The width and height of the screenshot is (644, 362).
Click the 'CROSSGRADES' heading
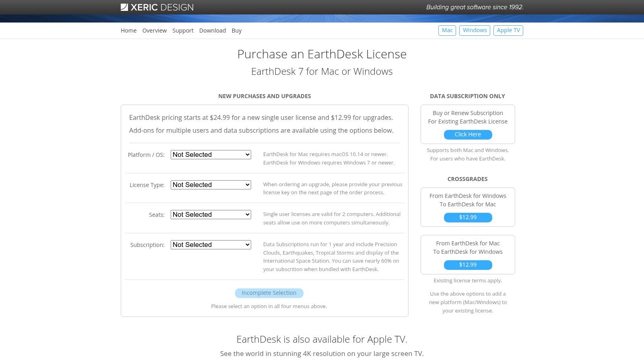[x=467, y=179]
